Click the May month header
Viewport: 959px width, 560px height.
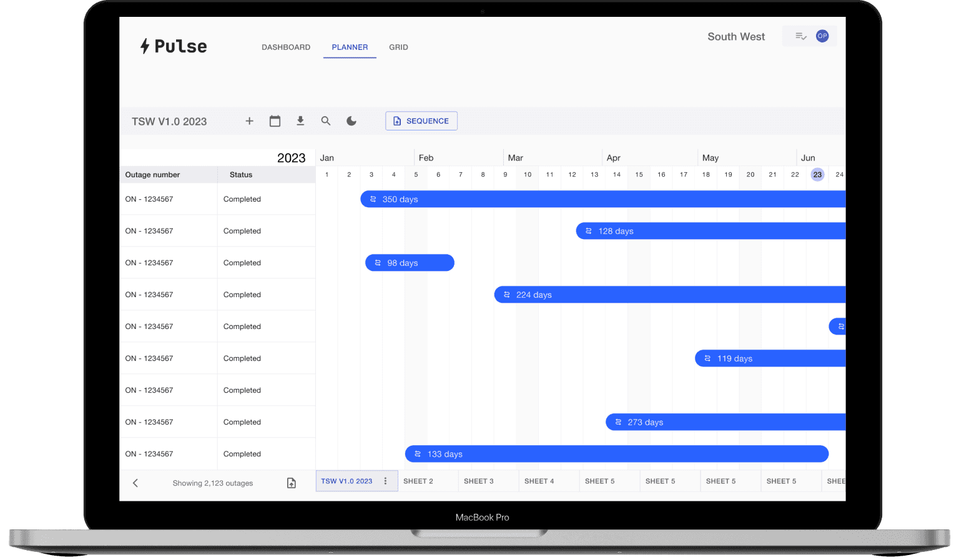711,158
